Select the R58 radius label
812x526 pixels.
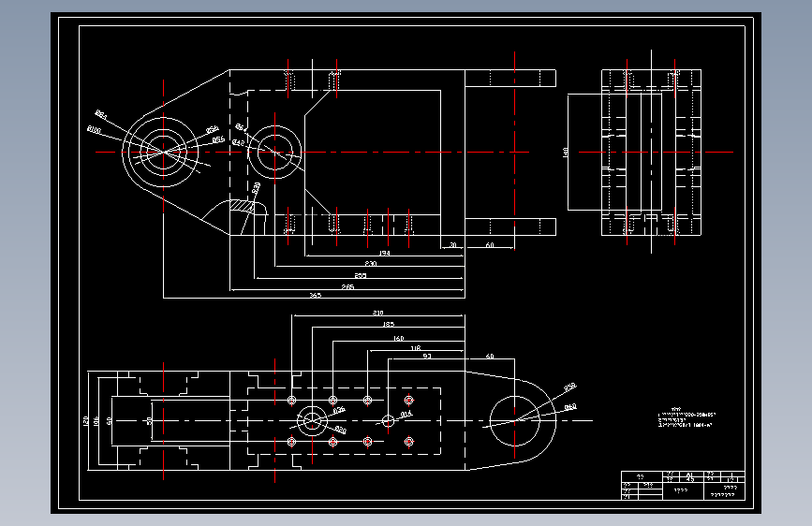(x=569, y=387)
